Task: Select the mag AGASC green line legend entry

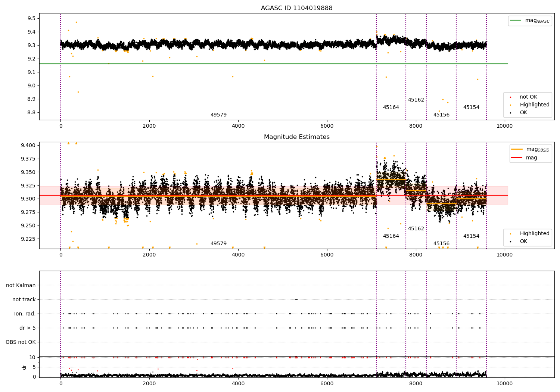Action: tap(530, 21)
